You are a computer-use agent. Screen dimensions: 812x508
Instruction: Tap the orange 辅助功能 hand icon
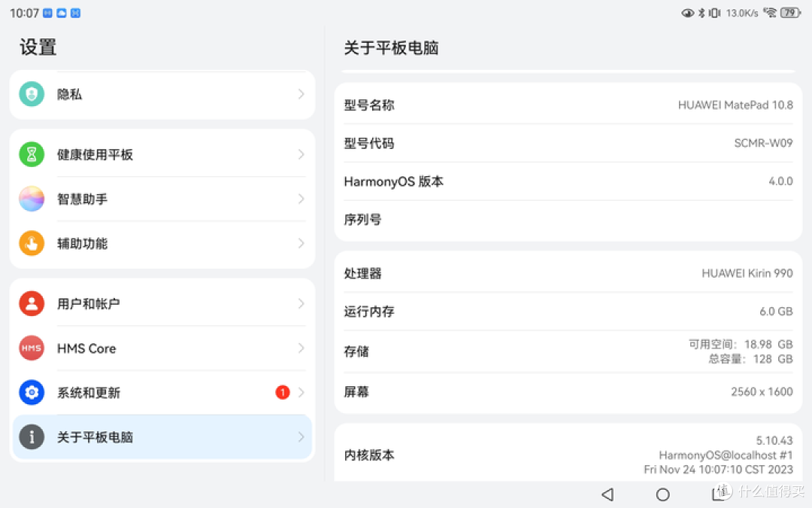pyautogui.click(x=32, y=244)
